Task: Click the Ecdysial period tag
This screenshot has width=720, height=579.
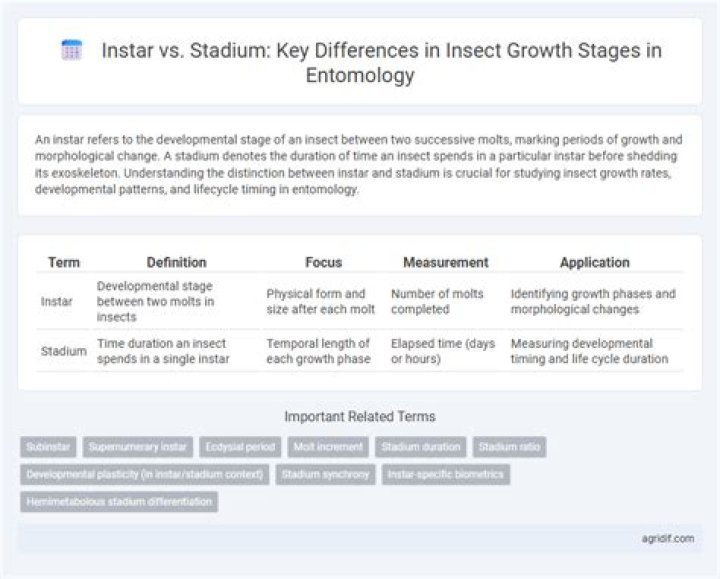Action: pyautogui.click(x=240, y=447)
